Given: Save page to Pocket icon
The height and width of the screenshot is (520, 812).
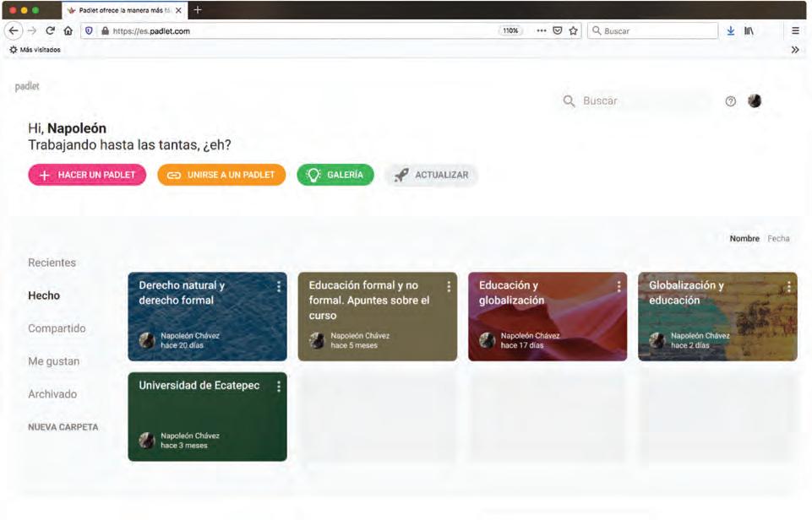Looking at the screenshot, I should pyautogui.click(x=558, y=30).
